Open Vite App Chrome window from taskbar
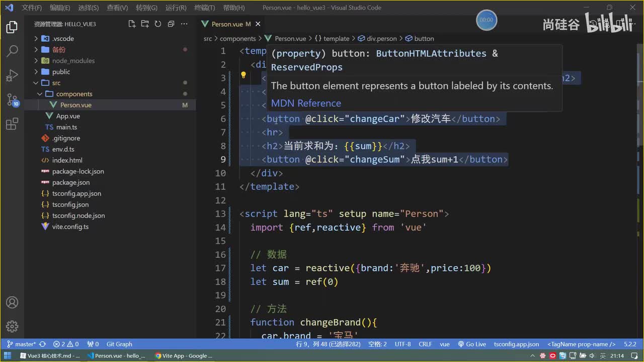The image size is (644, 362). tap(183, 356)
